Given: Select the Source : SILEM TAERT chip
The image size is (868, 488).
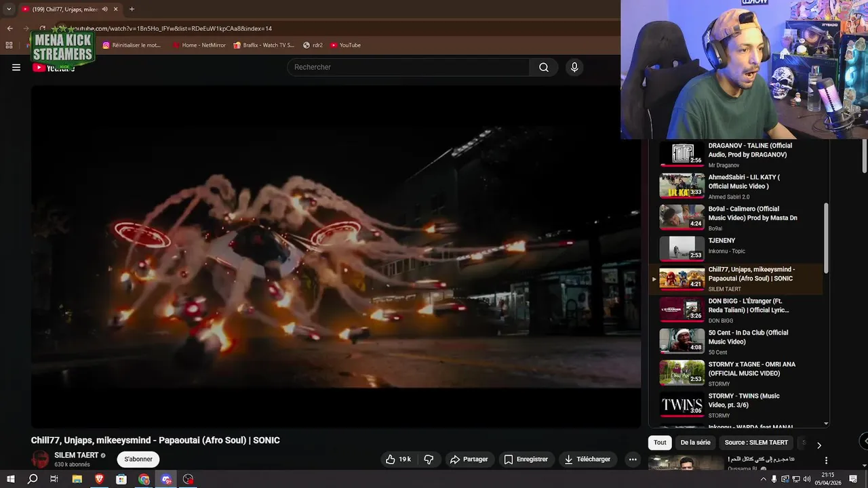Looking at the screenshot, I should [756, 443].
